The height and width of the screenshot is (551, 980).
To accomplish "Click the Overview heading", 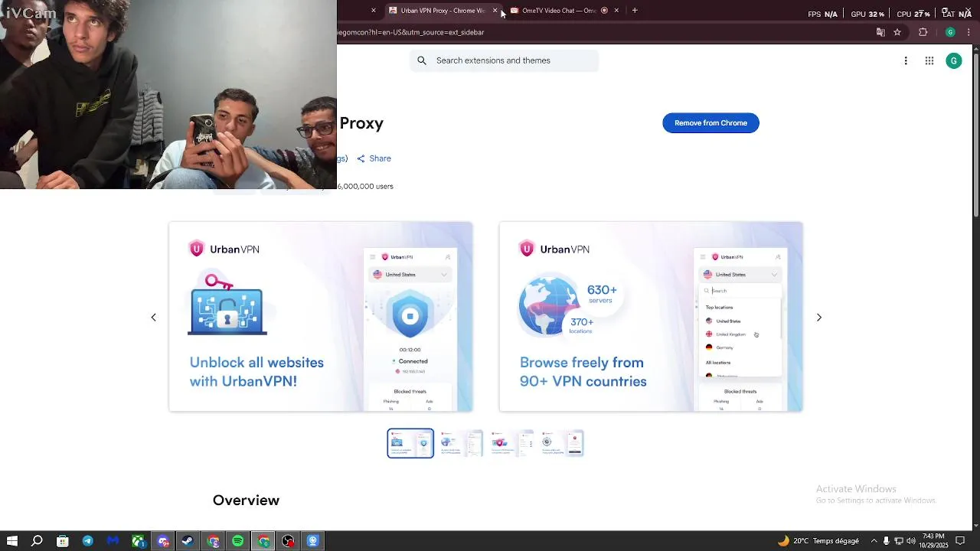I will pyautogui.click(x=246, y=500).
